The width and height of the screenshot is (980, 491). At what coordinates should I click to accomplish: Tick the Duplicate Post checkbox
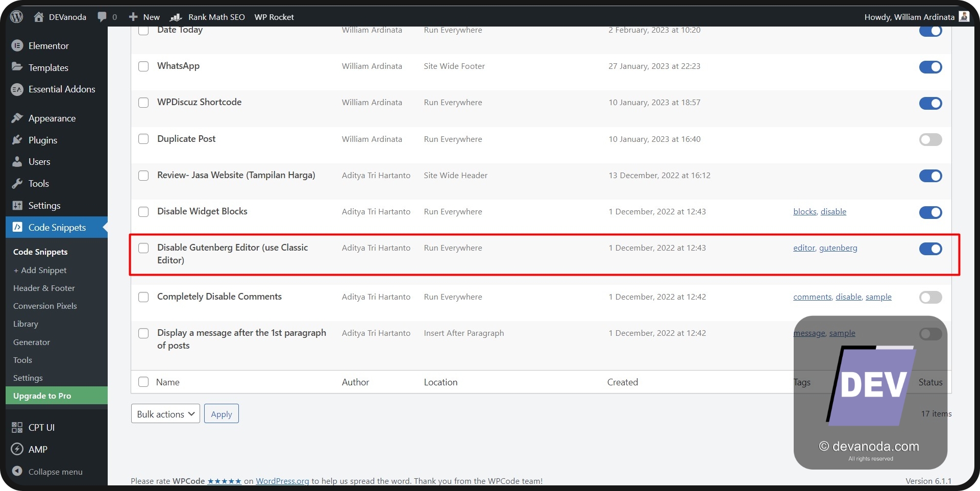pos(143,139)
